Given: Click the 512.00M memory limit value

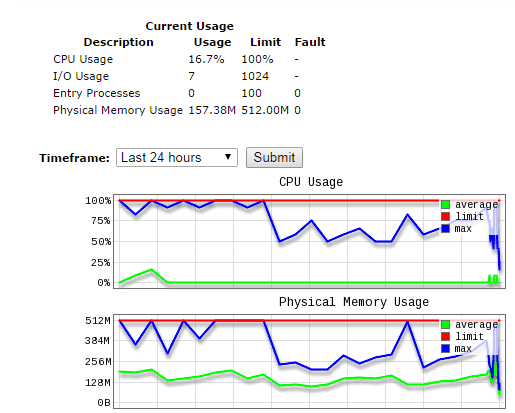Looking at the screenshot, I should (x=265, y=110).
